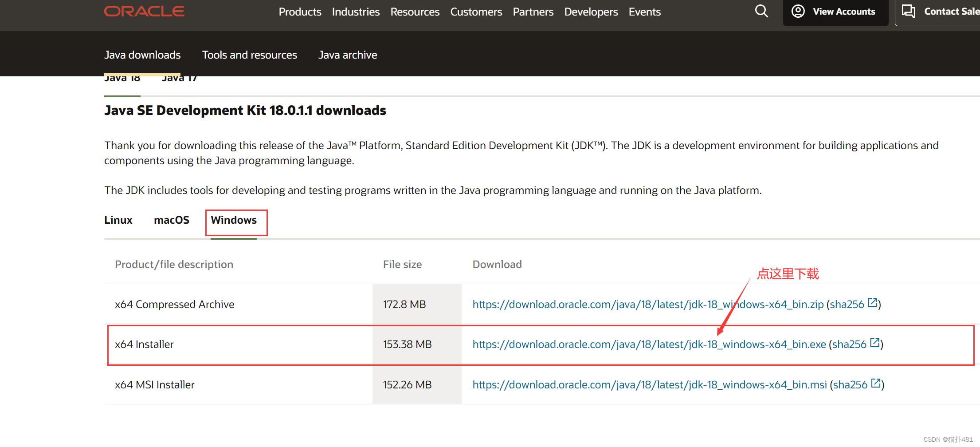This screenshot has width=980, height=447.
Task: Open the Resources menu
Action: pyautogui.click(x=415, y=12)
